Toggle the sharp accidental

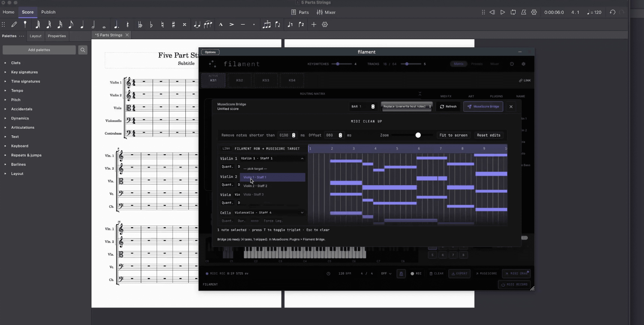pyautogui.click(x=173, y=25)
